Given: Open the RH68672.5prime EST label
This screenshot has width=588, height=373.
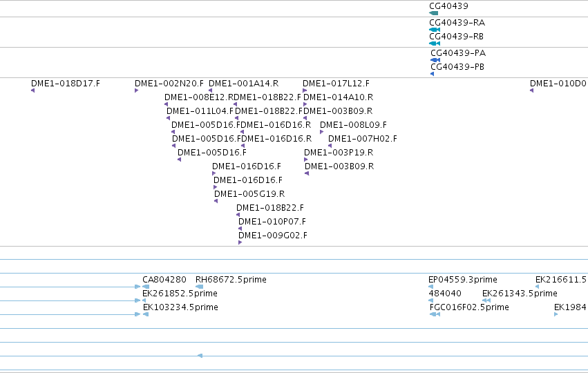Looking at the screenshot, I should coord(231,280).
